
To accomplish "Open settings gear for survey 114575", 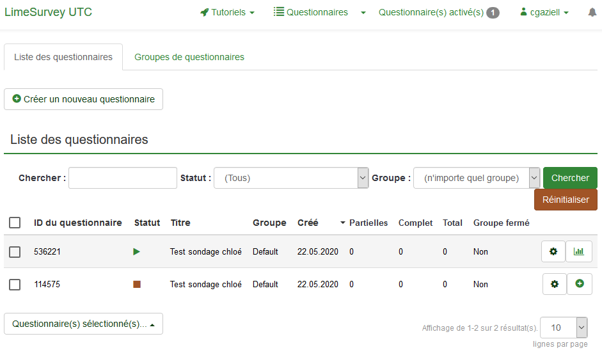I will [x=555, y=284].
